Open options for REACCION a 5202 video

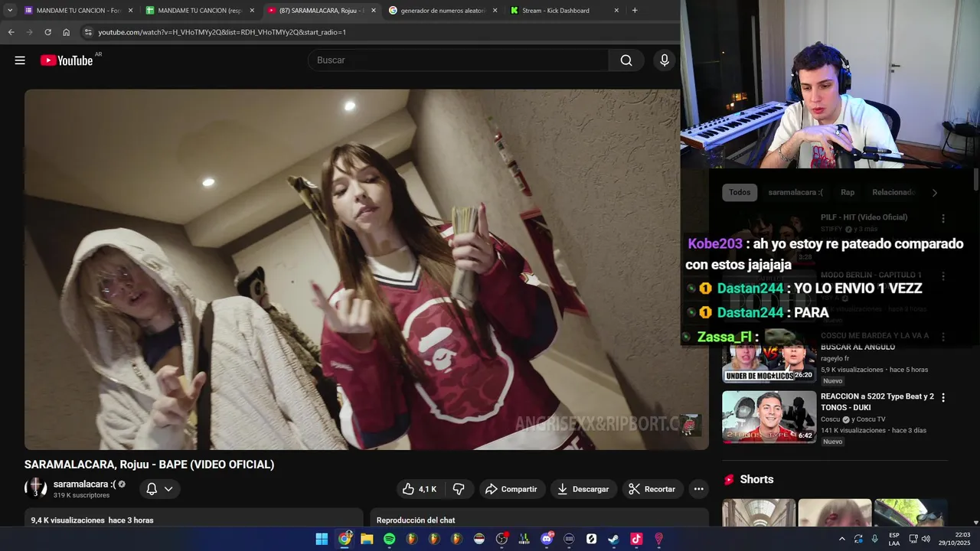pos(943,398)
